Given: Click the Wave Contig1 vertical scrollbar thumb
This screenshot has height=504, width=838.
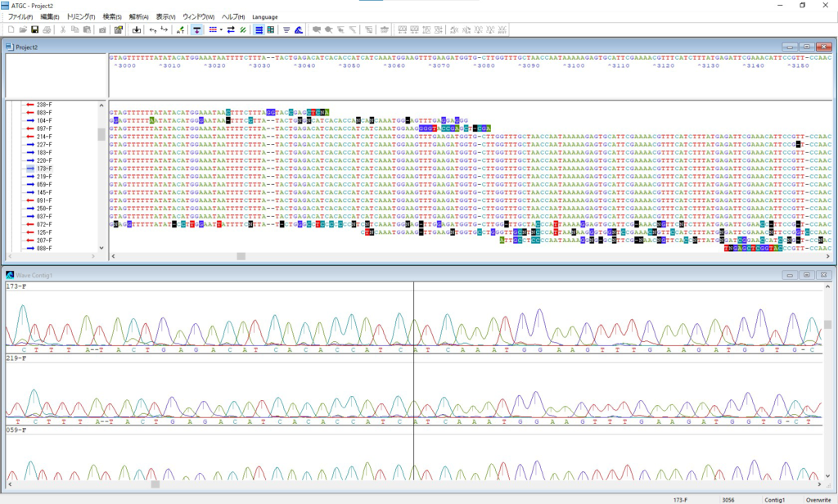Looking at the screenshot, I should (828, 325).
